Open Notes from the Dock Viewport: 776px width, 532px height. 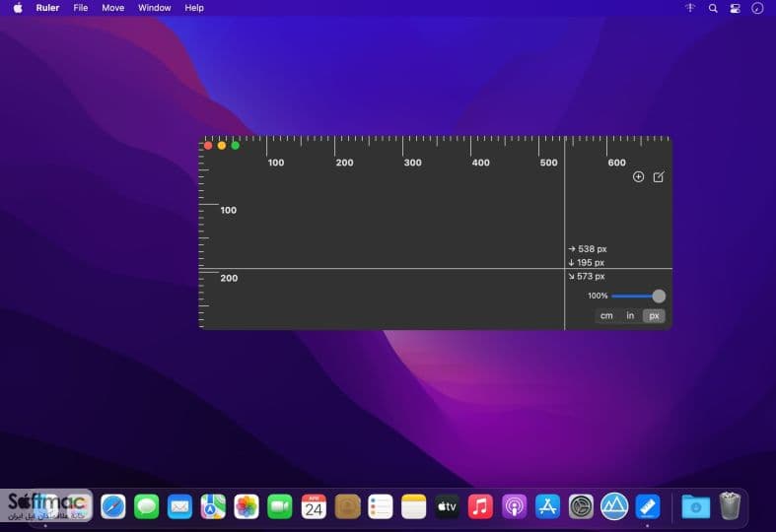pos(414,506)
